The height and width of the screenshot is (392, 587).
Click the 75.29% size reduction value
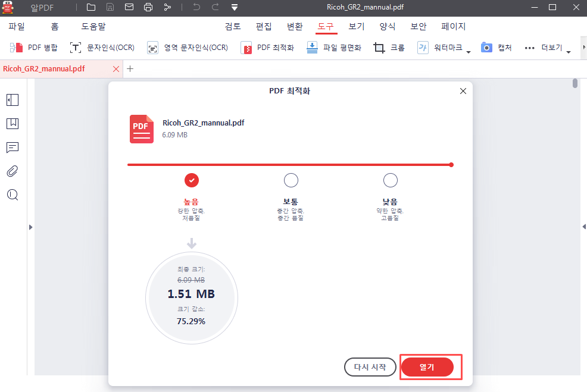click(x=191, y=321)
